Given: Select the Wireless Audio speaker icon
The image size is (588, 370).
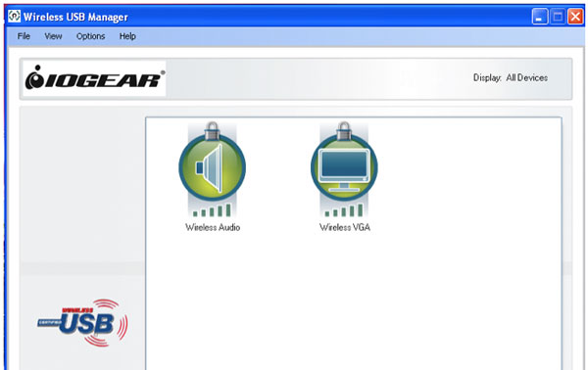Looking at the screenshot, I should point(213,167).
